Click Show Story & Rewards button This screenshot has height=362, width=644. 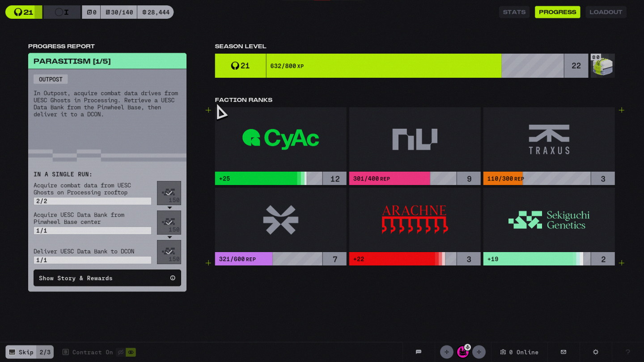point(107,278)
